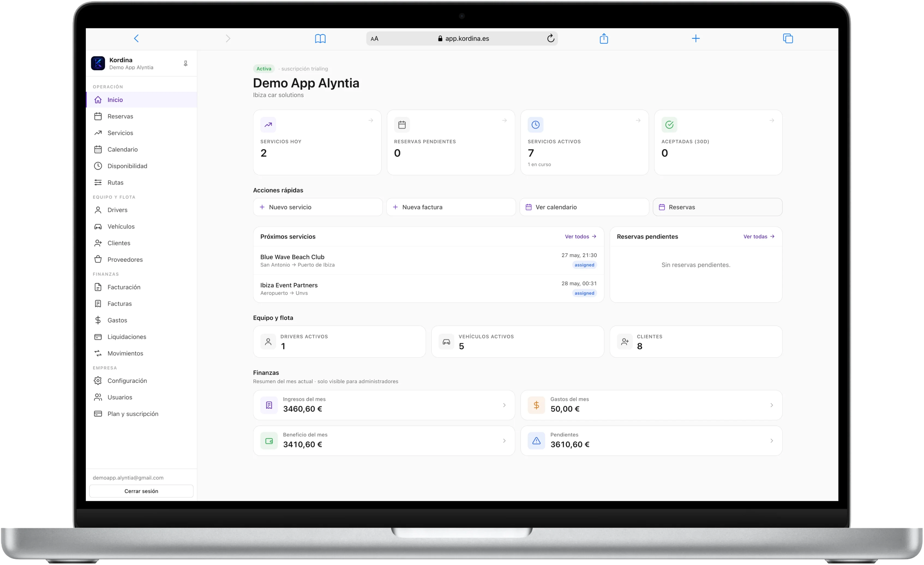The width and height of the screenshot is (924, 565).
Task: Click the green Activa status badge
Action: [264, 69]
